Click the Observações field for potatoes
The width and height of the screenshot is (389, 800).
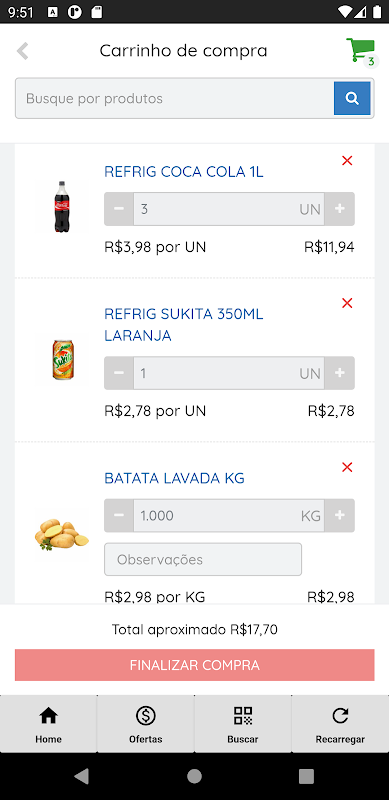[x=203, y=559]
